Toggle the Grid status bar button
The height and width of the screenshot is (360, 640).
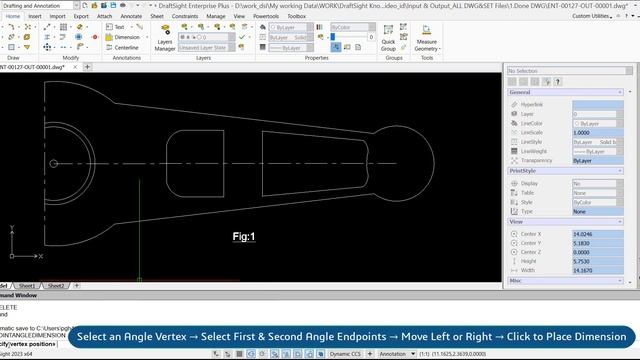click(240, 354)
